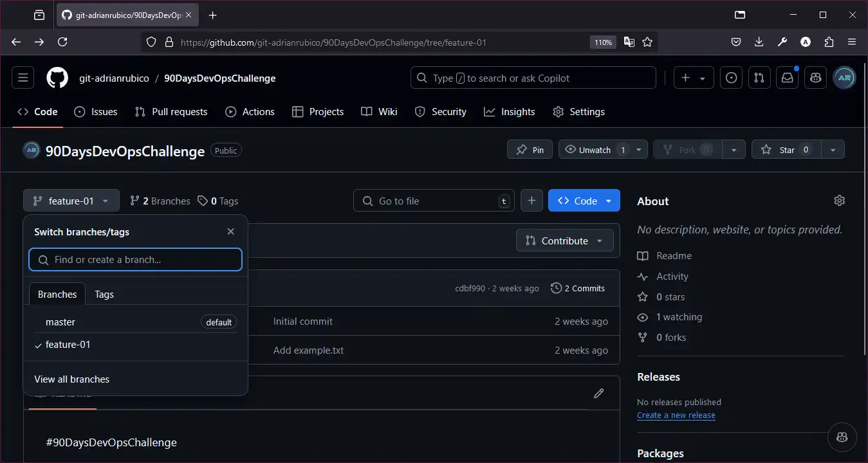The height and width of the screenshot is (463, 868).
Task: Open commit hash cdbf990
Action: pyautogui.click(x=470, y=288)
